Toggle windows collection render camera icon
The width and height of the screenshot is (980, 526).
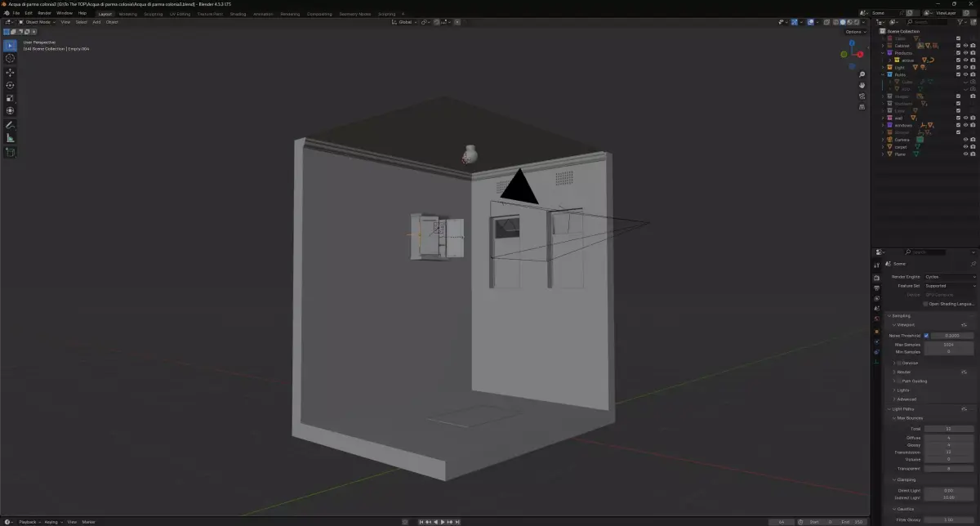click(x=973, y=125)
